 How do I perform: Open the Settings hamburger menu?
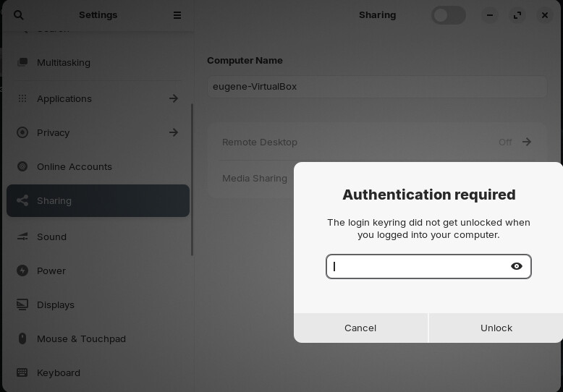[177, 15]
